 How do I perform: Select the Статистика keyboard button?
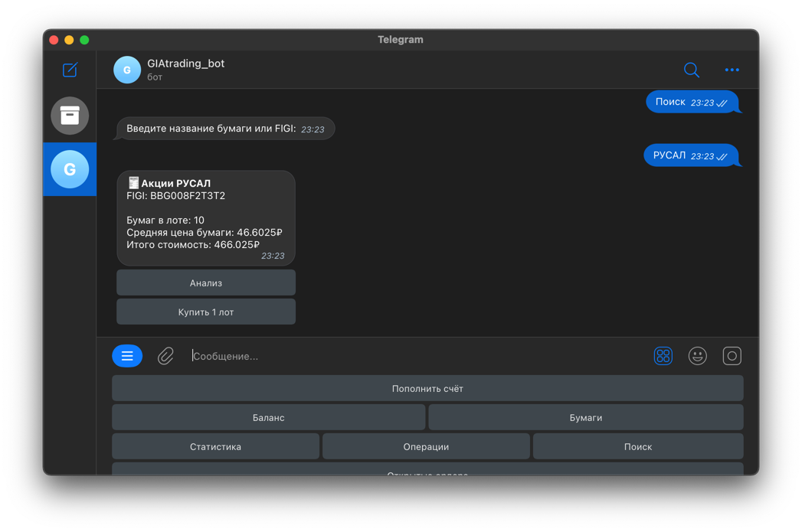(215, 447)
